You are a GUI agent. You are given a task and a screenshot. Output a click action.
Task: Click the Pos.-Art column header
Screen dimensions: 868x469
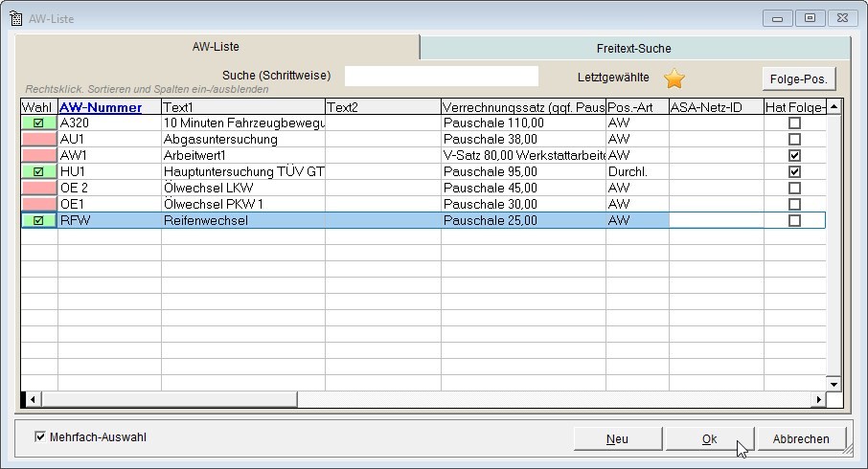638,107
